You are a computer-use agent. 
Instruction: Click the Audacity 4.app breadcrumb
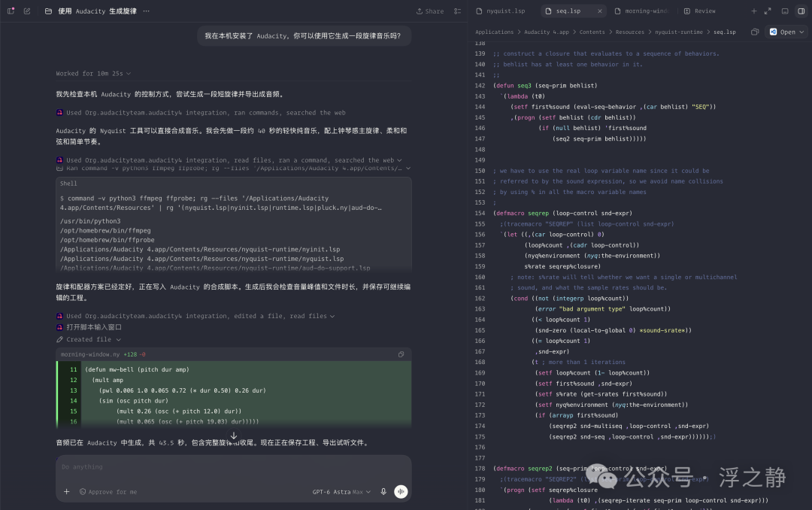click(x=547, y=32)
